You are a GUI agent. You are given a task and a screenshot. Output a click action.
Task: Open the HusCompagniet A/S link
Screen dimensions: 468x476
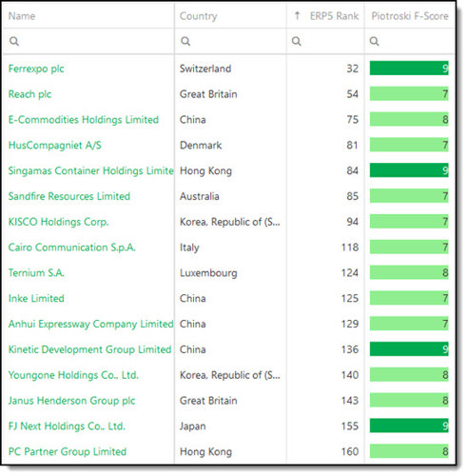tap(55, 146)
